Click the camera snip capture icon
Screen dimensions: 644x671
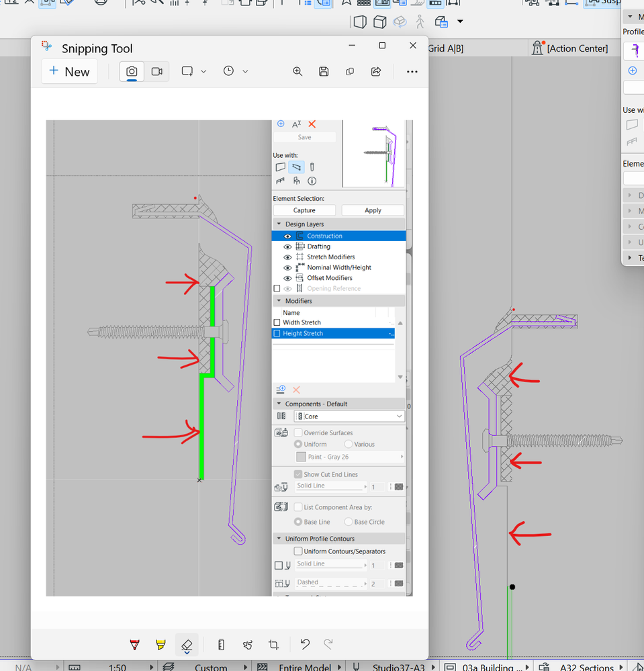tap(131, 71)
